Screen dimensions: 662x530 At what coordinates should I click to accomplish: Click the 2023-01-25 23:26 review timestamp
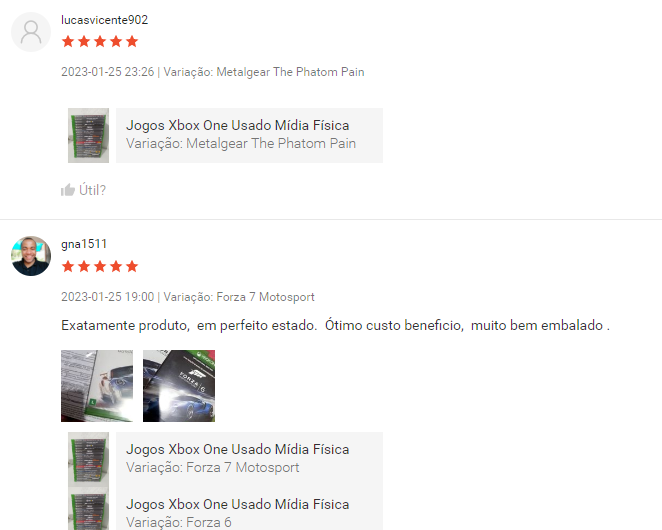pyautogui.click(x=108, y=72)
